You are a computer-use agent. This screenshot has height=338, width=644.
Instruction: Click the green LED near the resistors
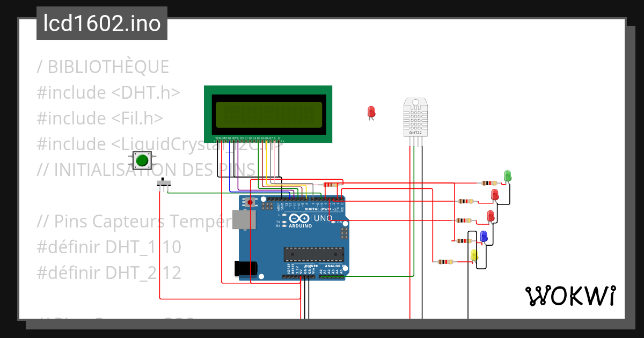(507, 176)
